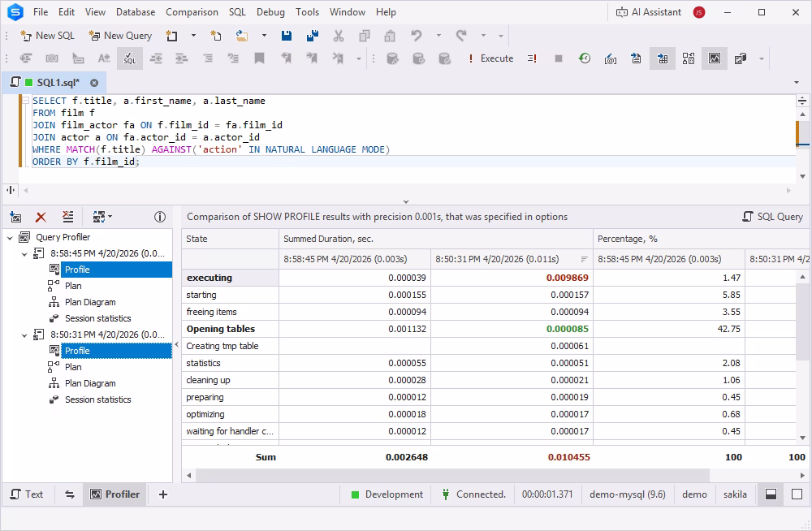812x531 pixels.
Task: Open the Database menu
Action: pos(136,12)
